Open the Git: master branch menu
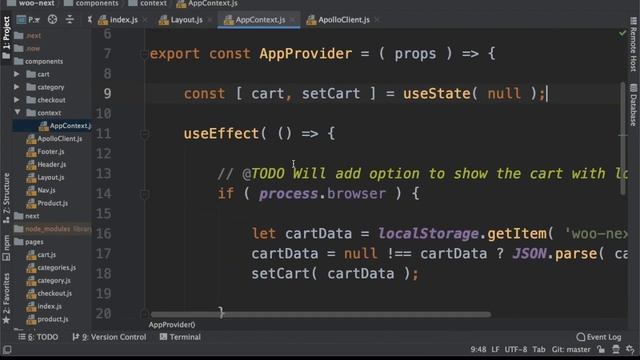The image size is (640, 360). pyautogui.click(x=571, y=349)
